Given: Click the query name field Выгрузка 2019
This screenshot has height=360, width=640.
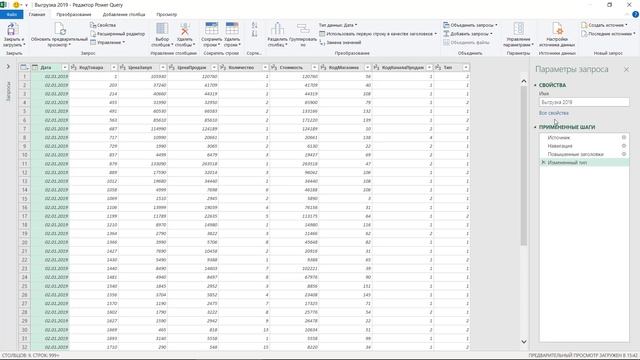Looking at the screenshot, I should pyautogui.click(x=584, y=102).
